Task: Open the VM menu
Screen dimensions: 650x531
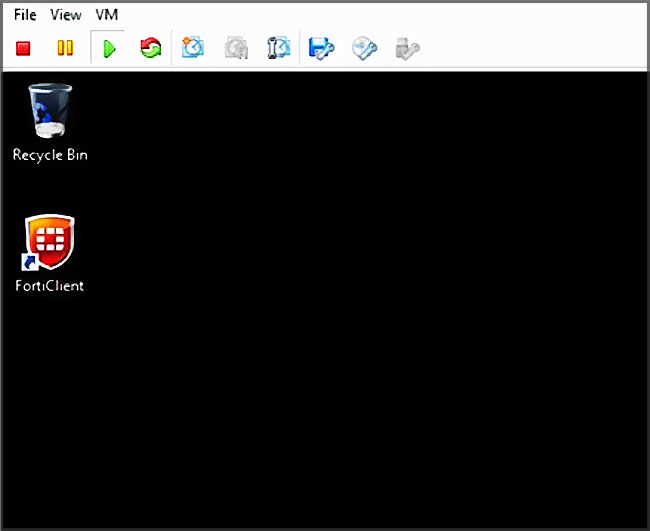Action: click(x=107, y=15)
